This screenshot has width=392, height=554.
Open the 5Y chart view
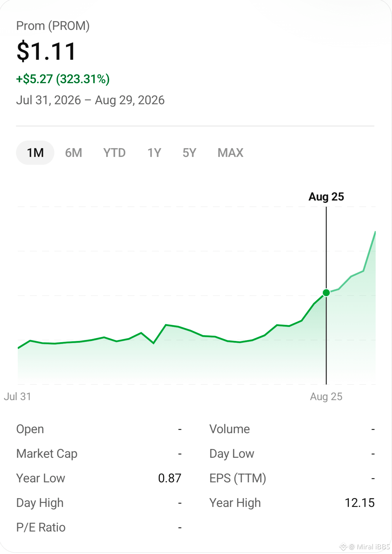(189, 153)
